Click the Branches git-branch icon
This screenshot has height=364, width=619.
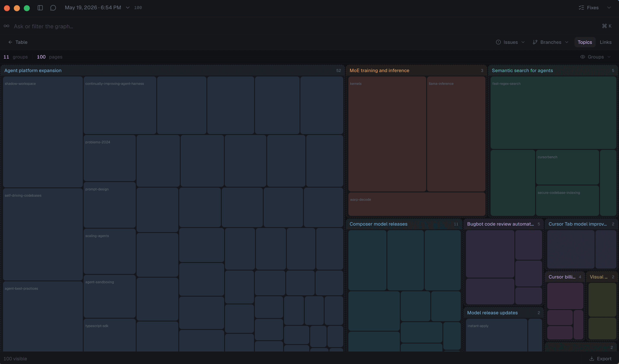tap(535, 42)
